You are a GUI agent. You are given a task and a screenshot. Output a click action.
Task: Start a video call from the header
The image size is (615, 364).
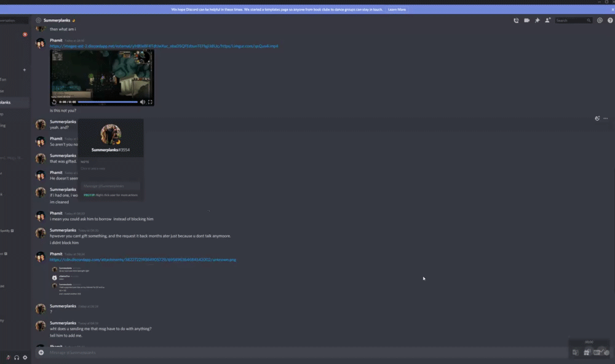pyautogui.click(x=527, y=20)
